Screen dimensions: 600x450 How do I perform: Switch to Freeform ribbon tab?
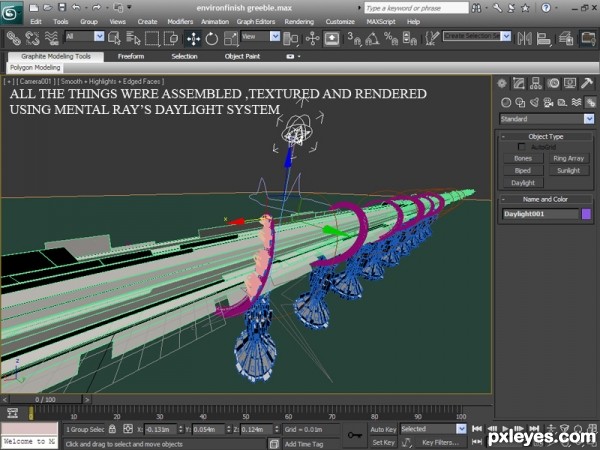131,57
